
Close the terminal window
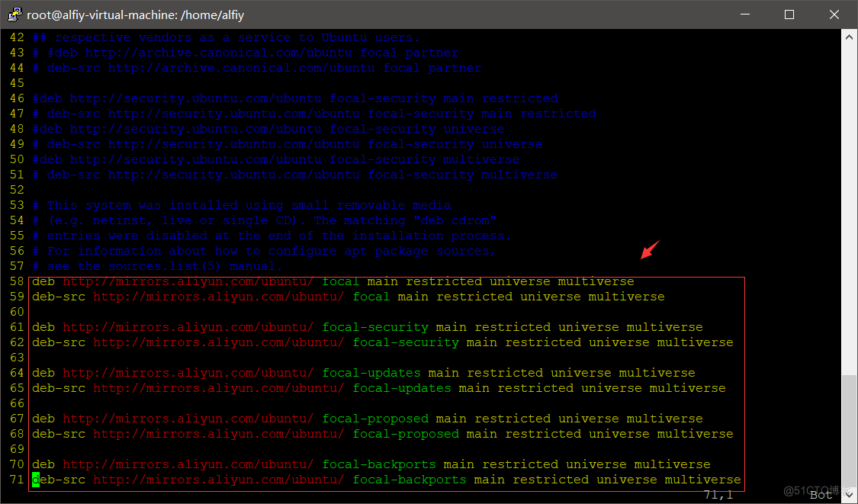coord(834,14)
